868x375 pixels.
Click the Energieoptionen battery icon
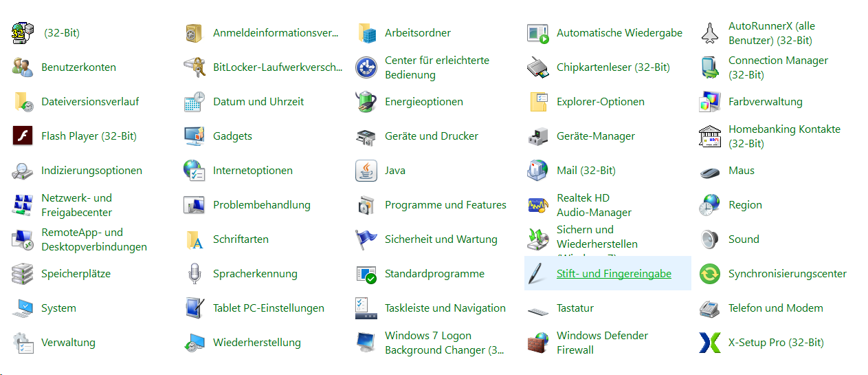click(x=366, y=102)
